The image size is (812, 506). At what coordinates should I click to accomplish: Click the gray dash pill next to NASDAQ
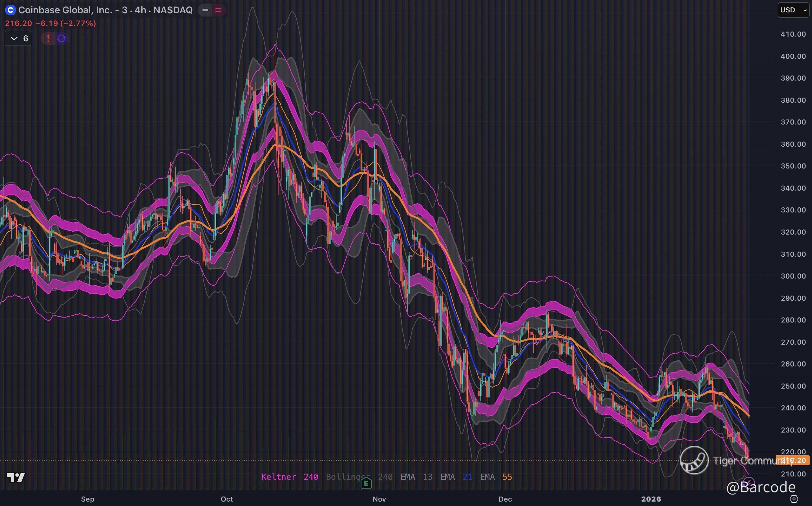(x=205, y=10)
